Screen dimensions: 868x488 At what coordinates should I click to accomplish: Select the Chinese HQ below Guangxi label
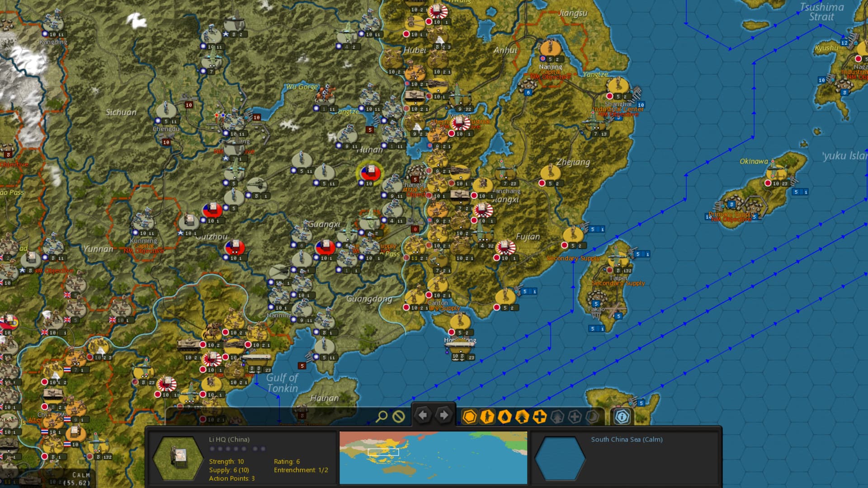(x=325, y=248)
